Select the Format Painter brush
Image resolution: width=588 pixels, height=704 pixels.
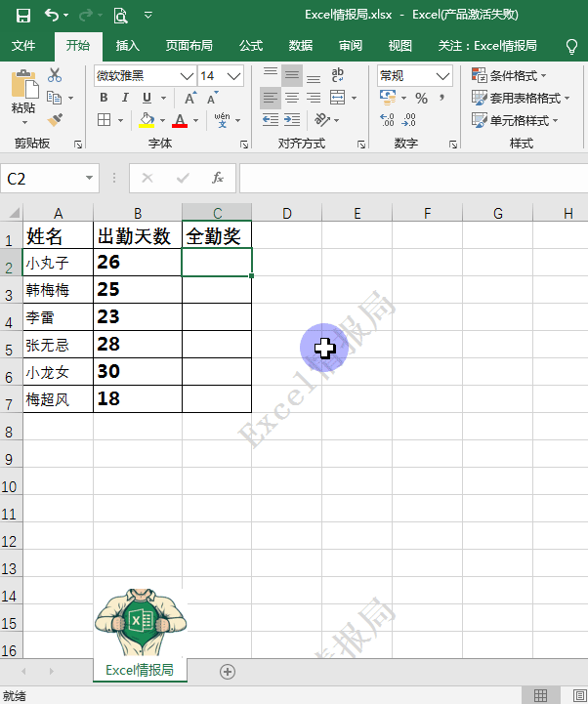tap(55, 119)
